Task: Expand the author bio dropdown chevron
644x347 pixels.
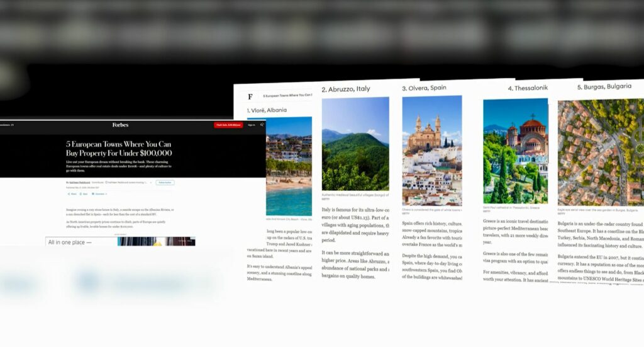Action: pos(151,183)
